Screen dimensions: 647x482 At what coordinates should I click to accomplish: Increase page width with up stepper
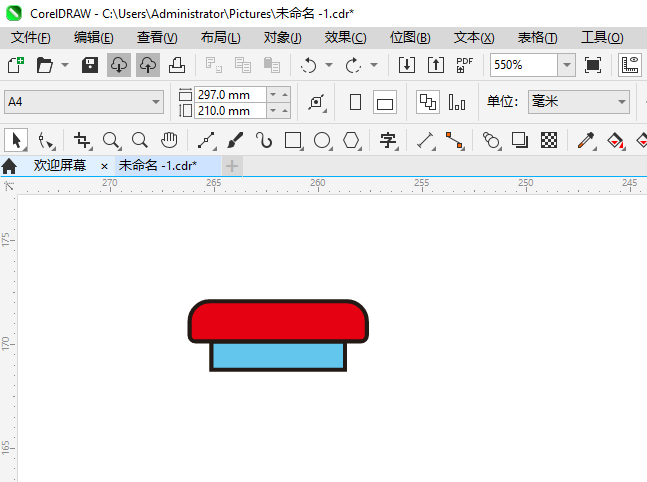[x=285, y=95]
